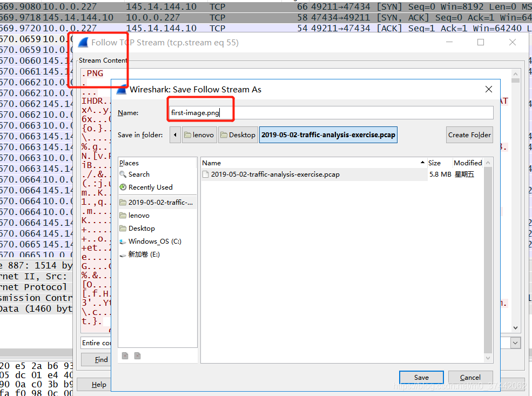
Task: Navigate to the lenovo path button
Action: click(199, 135)
